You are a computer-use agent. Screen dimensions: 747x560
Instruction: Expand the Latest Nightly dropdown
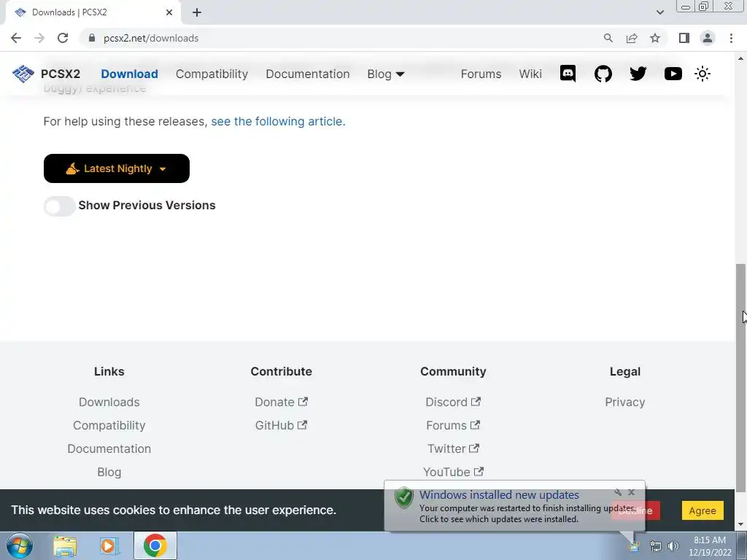click(x=116, y=168)
